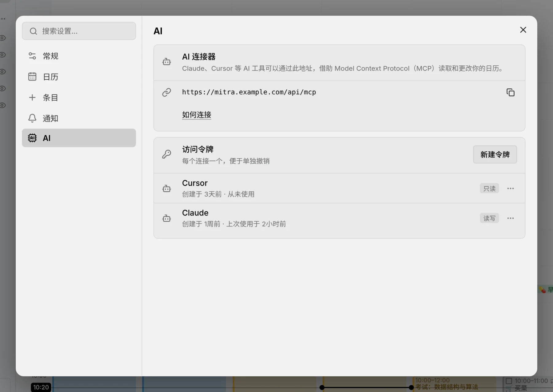Viewport: 553px width, 392px height.
Task: Click the text 创建于 1周前 · 上次使用于 2小时前
Action: coord(234,224)
